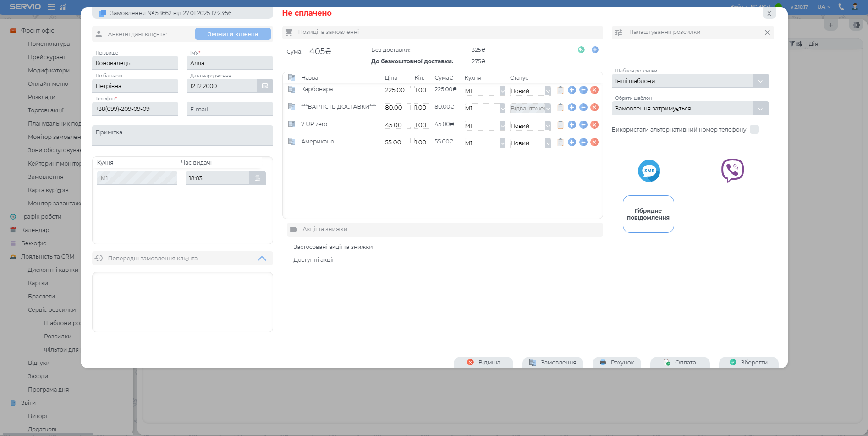
Task: Click the blue add position icon beside the total
Action: click(x=595, y=50)
